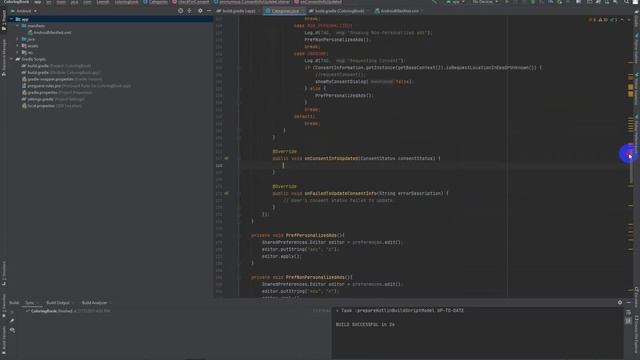Screen dimensions: 640x360
Task: Click the override gutter icon beside onFailedToUpdateConsentInfo
Action: point(227,193)
